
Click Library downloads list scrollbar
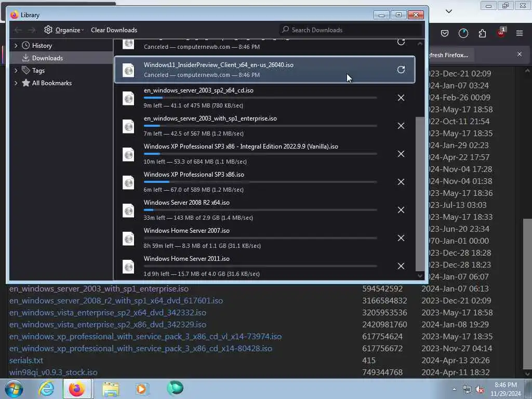[x=420, y=194]
